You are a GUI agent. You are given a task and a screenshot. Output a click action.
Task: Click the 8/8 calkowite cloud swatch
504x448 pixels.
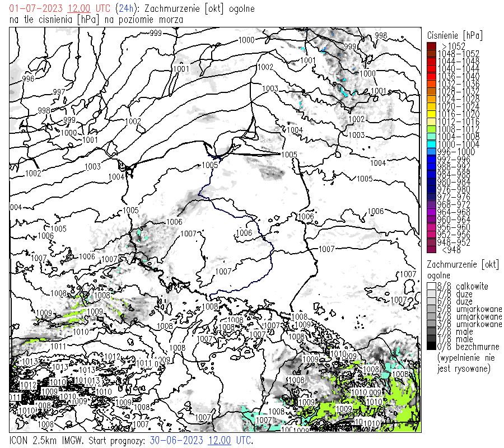[431, 286]
